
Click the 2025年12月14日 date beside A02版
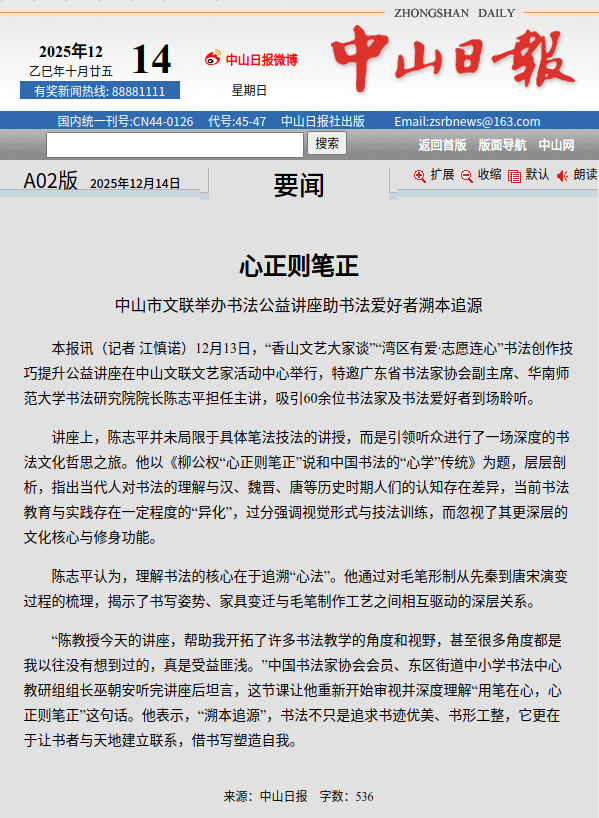click(135, 184)
